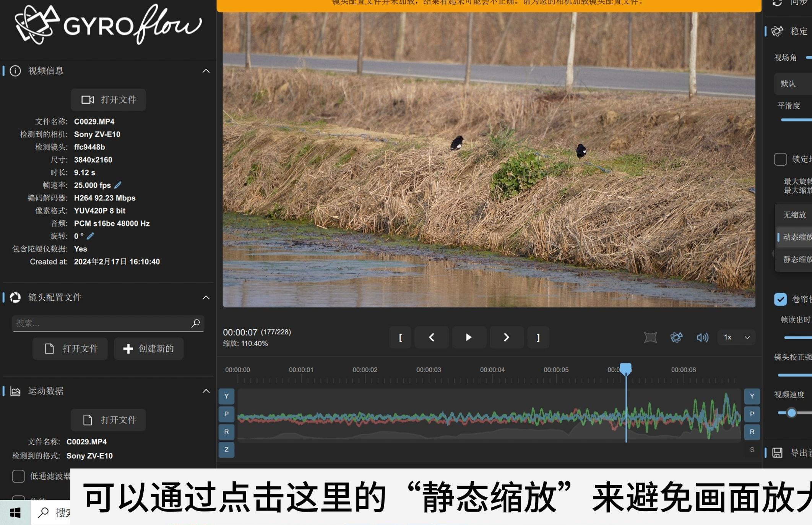The image size is (812, 525).
Task: Open Windows Start menu
Action: coord(15,513)
